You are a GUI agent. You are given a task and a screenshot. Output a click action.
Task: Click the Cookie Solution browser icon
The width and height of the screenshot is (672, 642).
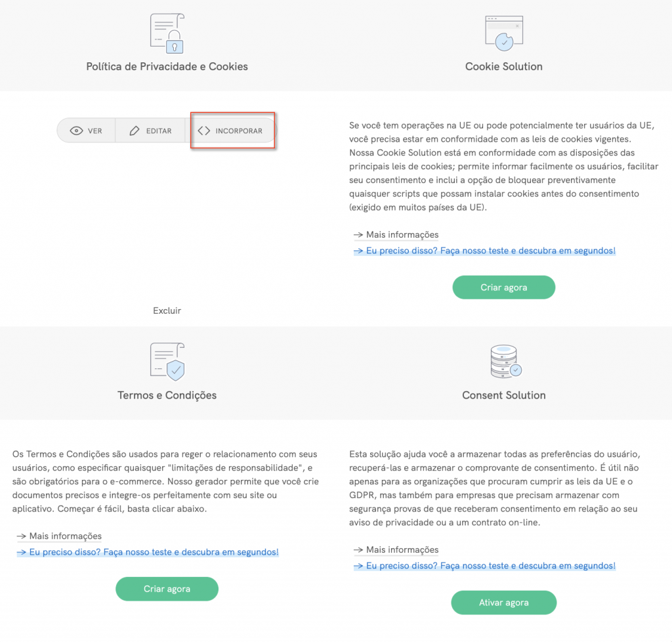(503, 33)
